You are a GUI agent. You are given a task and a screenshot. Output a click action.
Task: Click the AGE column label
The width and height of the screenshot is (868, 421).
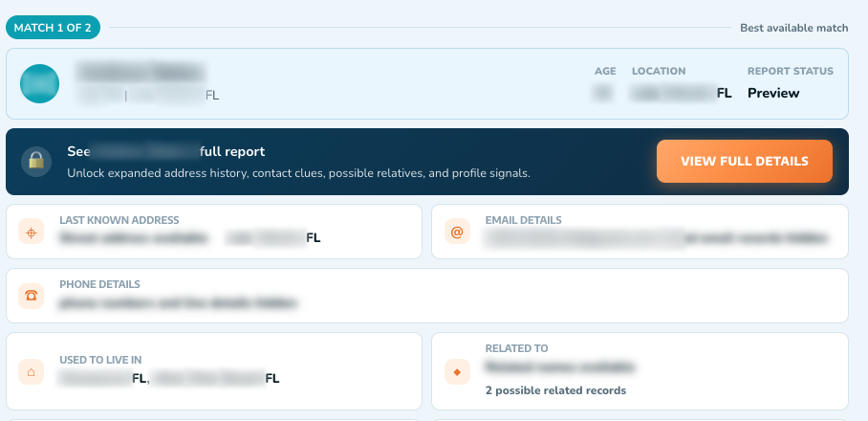pos(605,71)
